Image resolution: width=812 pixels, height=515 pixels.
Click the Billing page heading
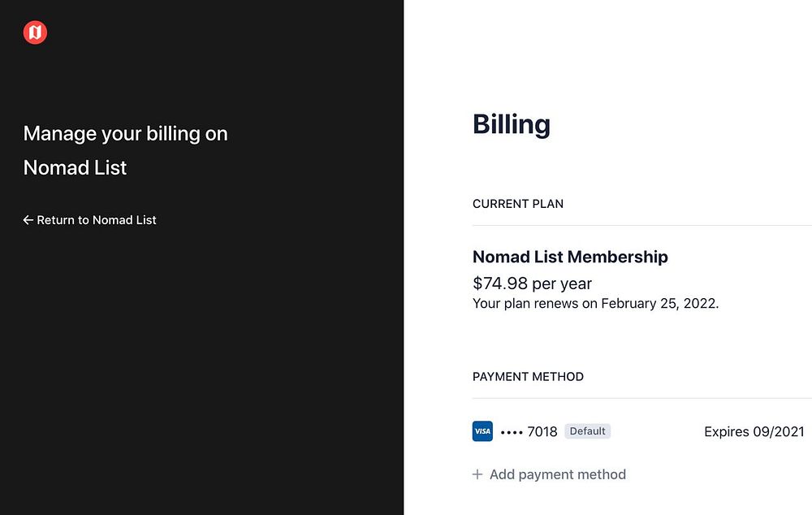coord(512,124)
